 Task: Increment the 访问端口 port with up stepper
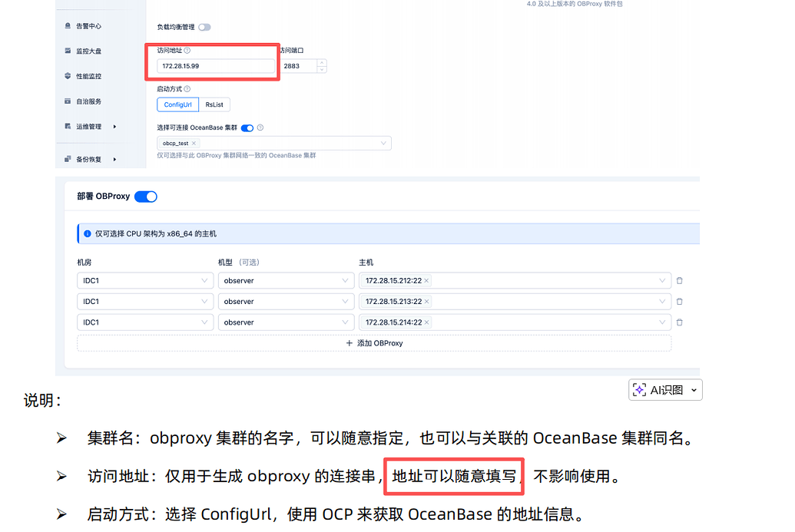point(322,62)
